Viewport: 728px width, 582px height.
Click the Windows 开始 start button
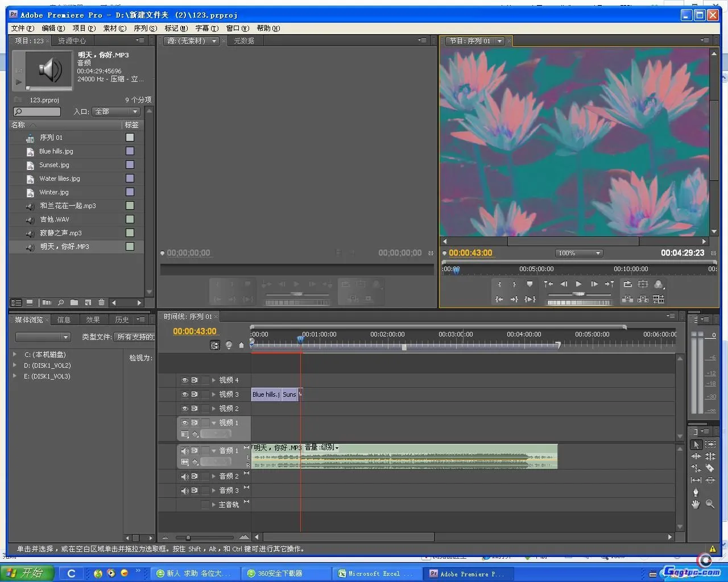pyautogui.click(x=27, y=573)
